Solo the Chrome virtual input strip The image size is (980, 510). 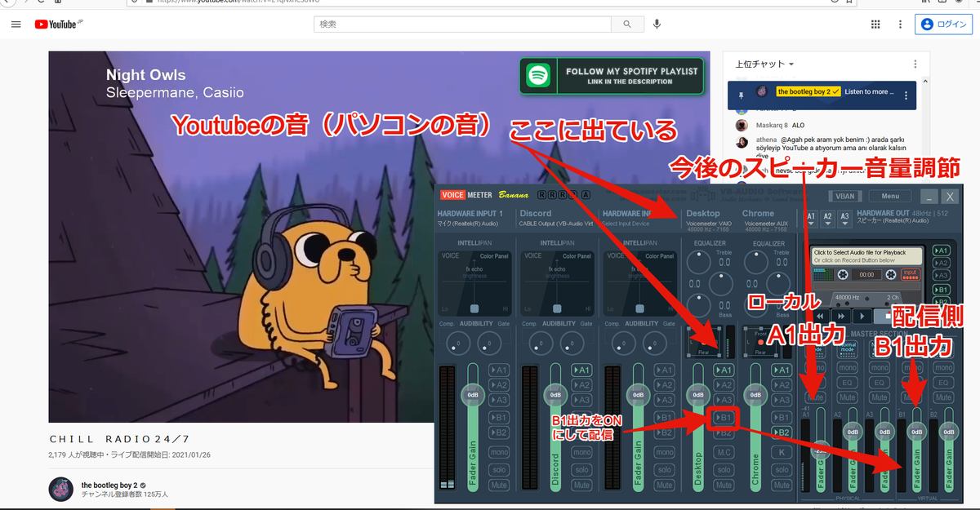pyautogui.click(x=782, y=470)
